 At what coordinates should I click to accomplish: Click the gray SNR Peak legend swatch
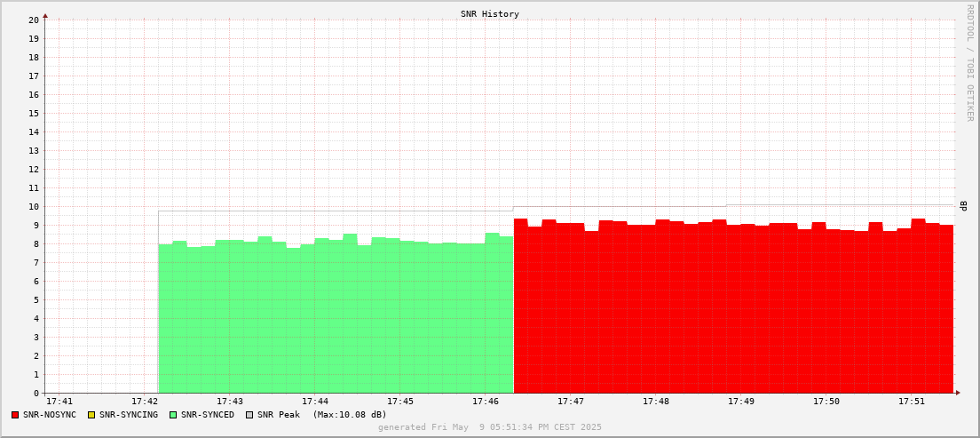(250, 415)
